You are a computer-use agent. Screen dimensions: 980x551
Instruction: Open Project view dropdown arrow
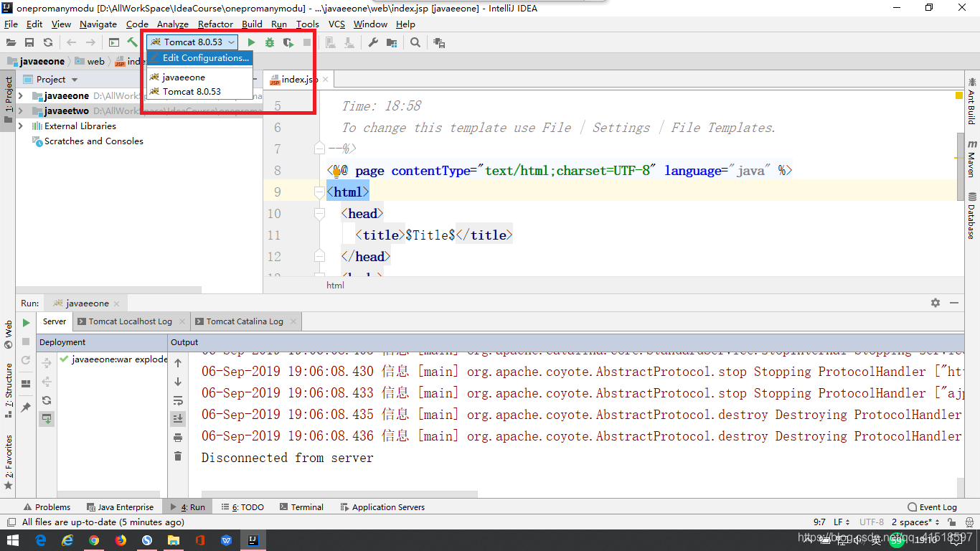coord(75,80)
